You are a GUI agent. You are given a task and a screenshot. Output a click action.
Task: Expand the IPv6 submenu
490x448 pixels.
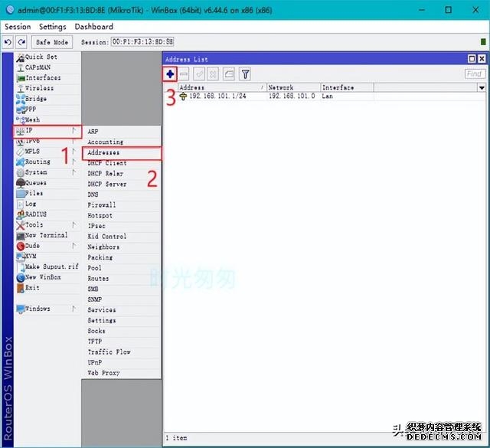tap(47, 142)
